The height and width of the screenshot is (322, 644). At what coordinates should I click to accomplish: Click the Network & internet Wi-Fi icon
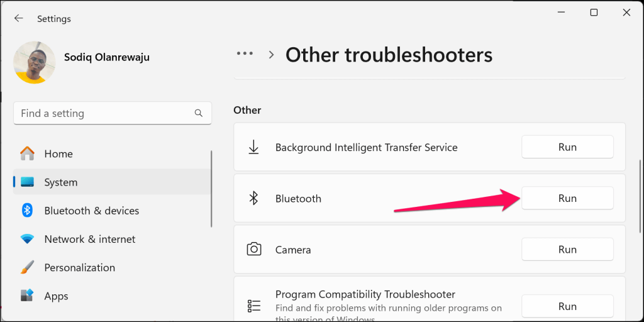(x=27, y=239)
